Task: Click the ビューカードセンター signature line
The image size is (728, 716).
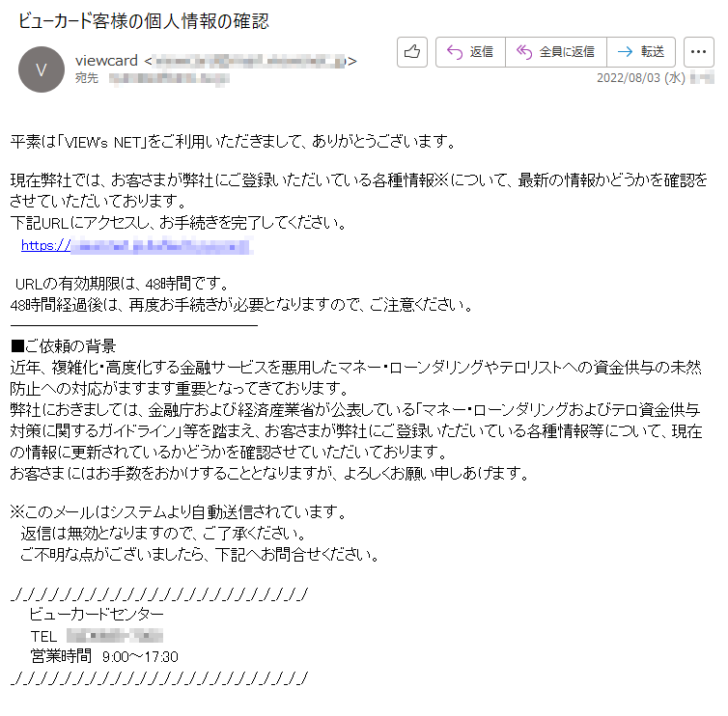Action: click(x=97, y=615)
